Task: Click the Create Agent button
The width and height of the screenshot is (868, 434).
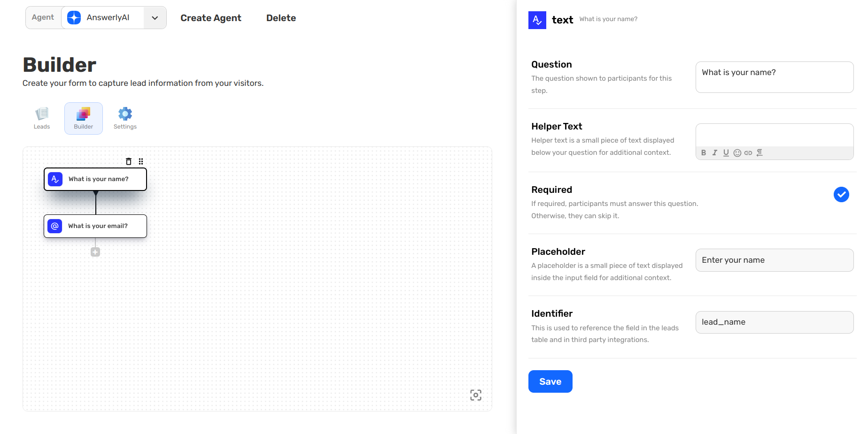Action: tap(211, 18)
